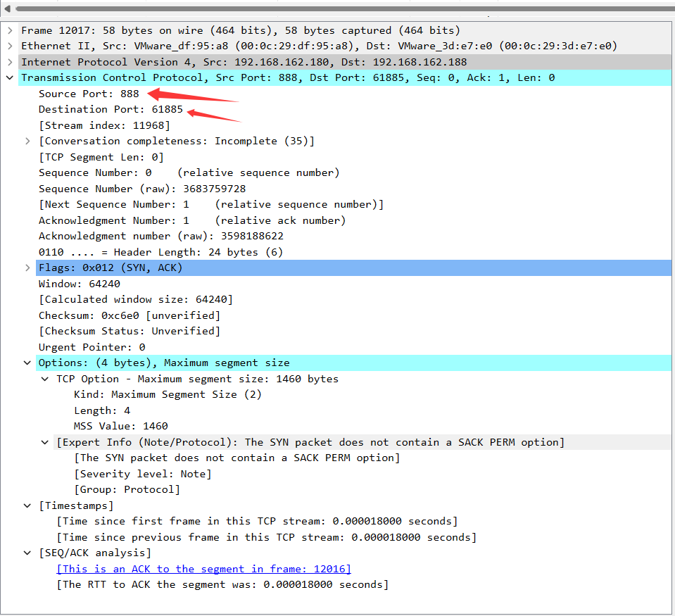
Task: Open the link to frame 12016
Action: click(203, 569)
